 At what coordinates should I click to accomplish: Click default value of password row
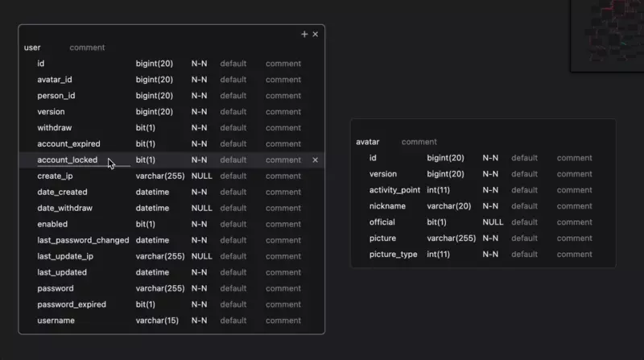(x=233, y=288)
